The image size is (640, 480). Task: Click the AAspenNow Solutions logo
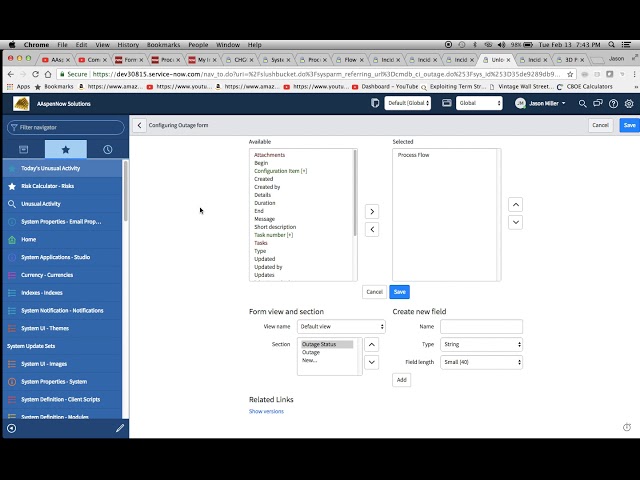point(21,104)
